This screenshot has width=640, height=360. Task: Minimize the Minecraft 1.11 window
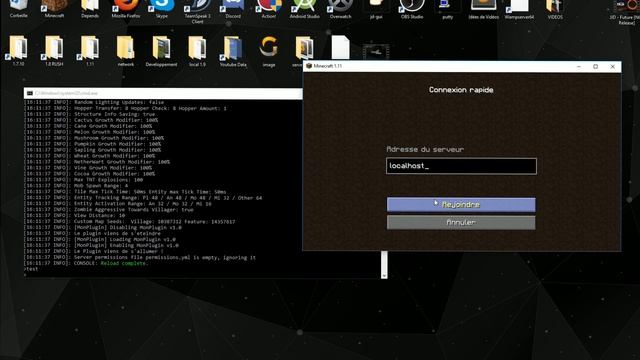click(579, 66)
